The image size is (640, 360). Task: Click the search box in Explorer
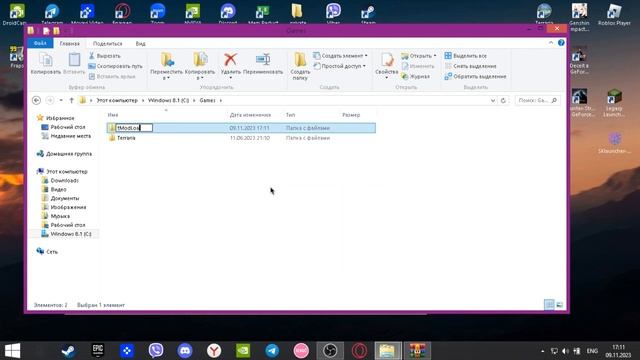[x=537, y=100]
